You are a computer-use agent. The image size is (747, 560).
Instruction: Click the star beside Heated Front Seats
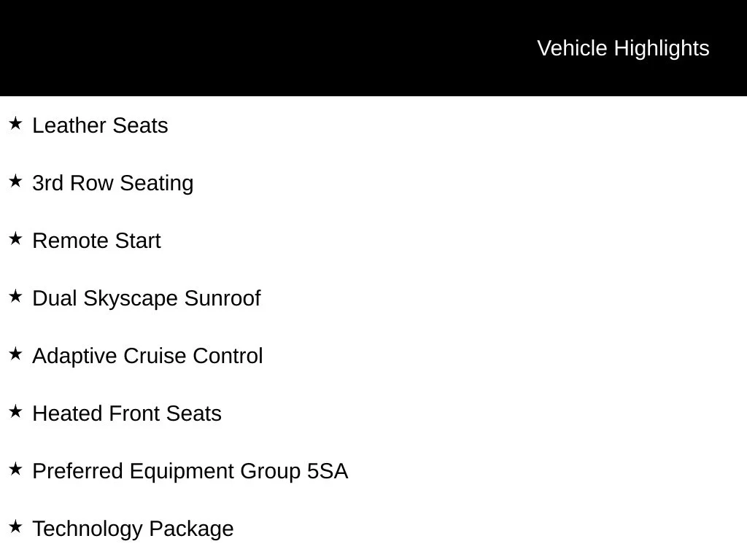click(x=15, y=411)
